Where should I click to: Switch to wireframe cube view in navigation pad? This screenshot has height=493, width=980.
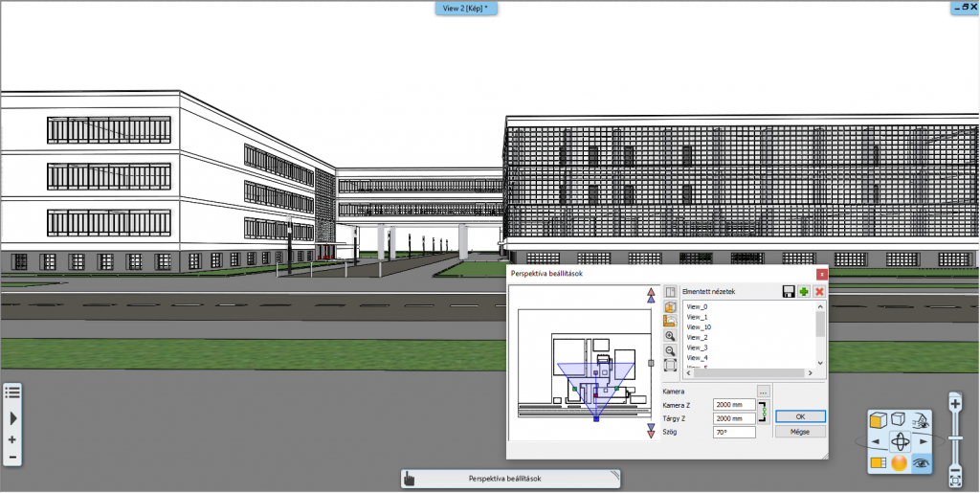coord(899,418)
